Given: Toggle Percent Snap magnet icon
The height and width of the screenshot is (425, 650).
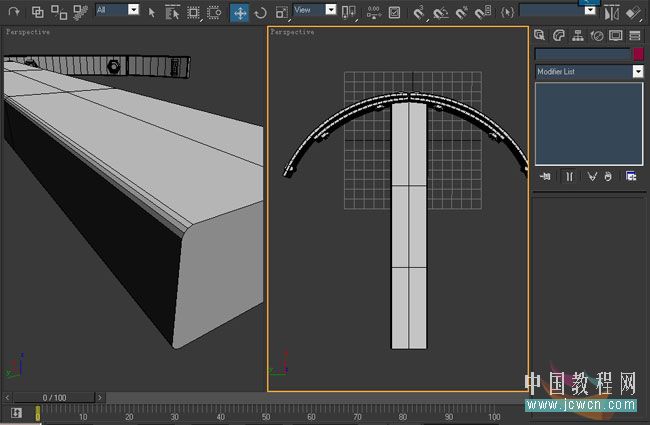Looking at the screenshot, I should click(x=462, y=13).
